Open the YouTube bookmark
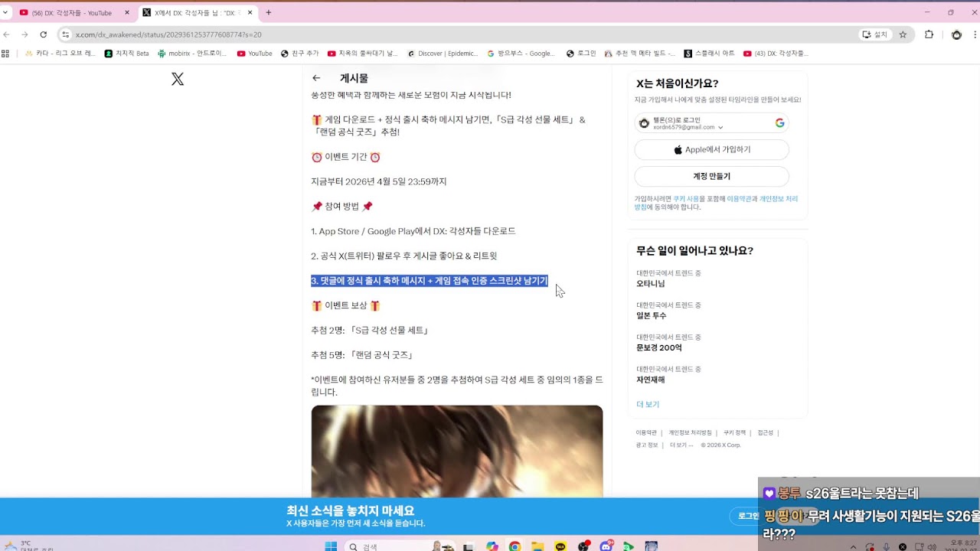Screen dimensions: 980x551 [254, 54]
